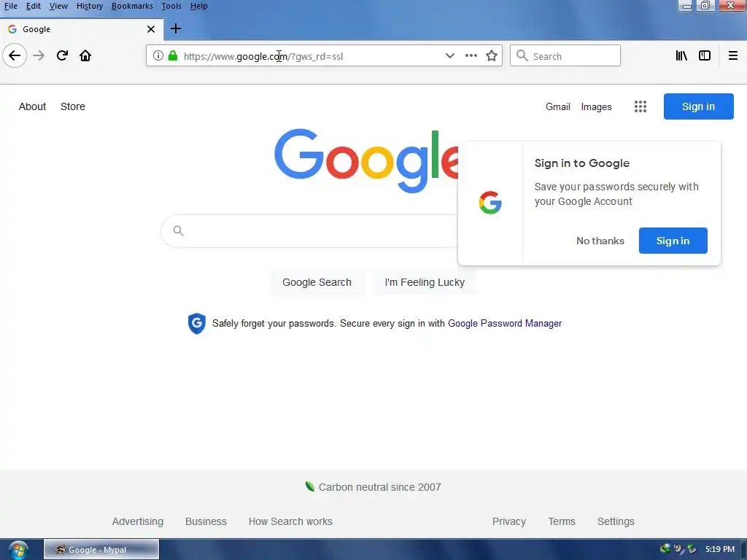Click the taskbar clock showing 5:19 PM
Image resolution: width=747 pixels, height=560 pixels.
coord(720,549)
